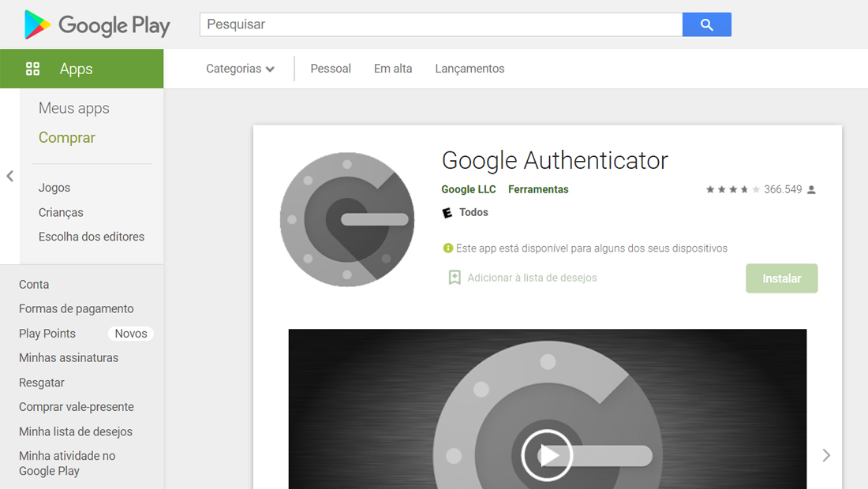868x489 pixels.
Task: Open the Google LLC developer page
Action: tap(468, 189)
